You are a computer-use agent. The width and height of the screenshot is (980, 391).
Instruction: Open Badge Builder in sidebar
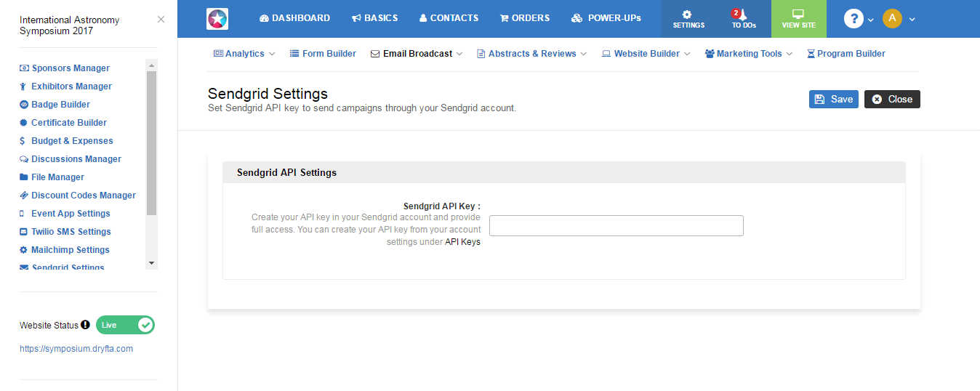click(x=55, y=105)
